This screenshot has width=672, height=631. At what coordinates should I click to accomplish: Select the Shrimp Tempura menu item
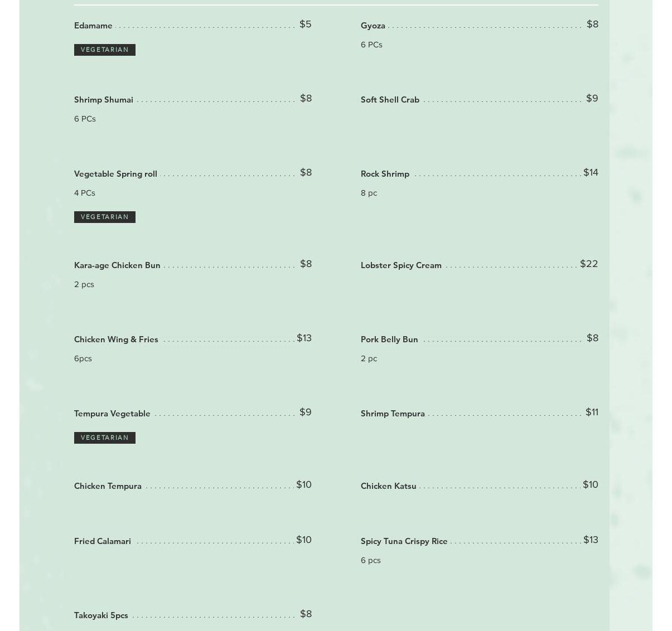click(x=393, y=414)
